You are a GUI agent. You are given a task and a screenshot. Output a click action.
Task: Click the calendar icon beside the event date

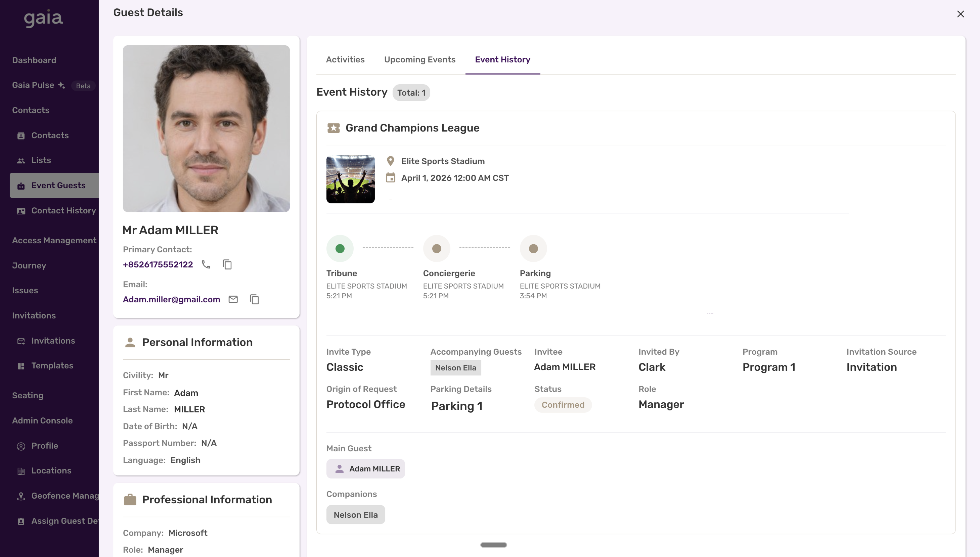[390, 178]
